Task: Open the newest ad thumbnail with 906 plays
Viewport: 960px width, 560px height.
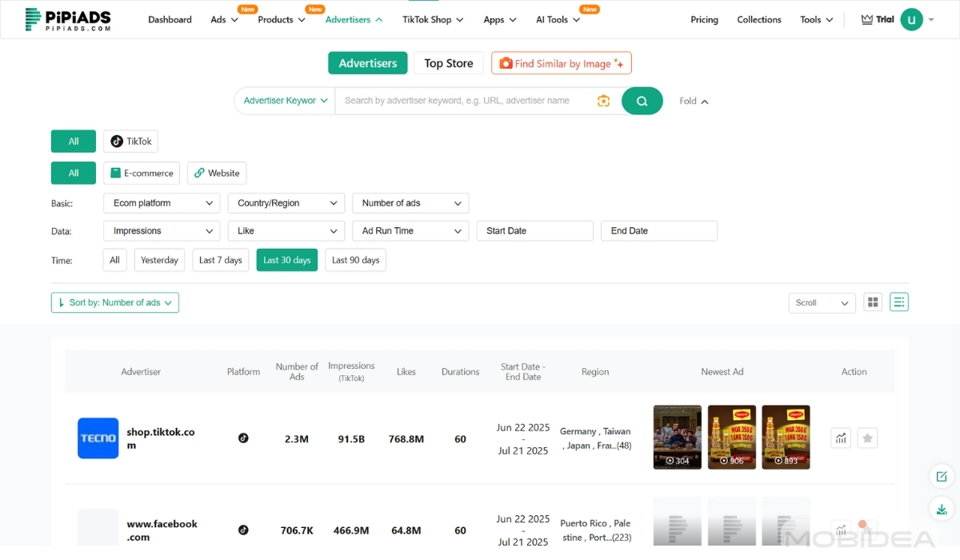Action: tap(732, 437)
